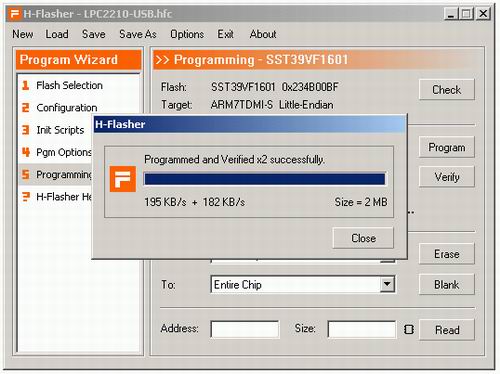
Task: Click the Program button
Action: click(447, 147)
